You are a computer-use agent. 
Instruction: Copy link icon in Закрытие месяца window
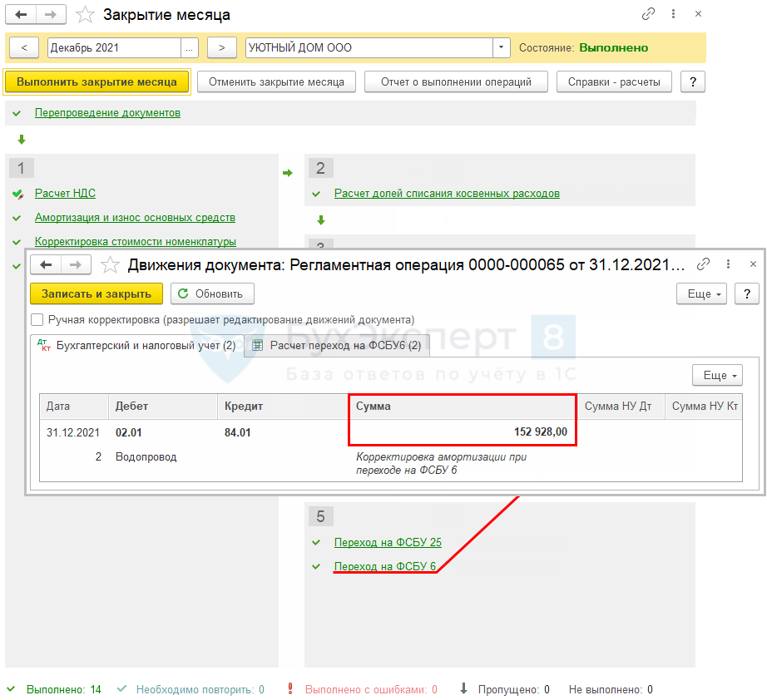pos(648,14)
